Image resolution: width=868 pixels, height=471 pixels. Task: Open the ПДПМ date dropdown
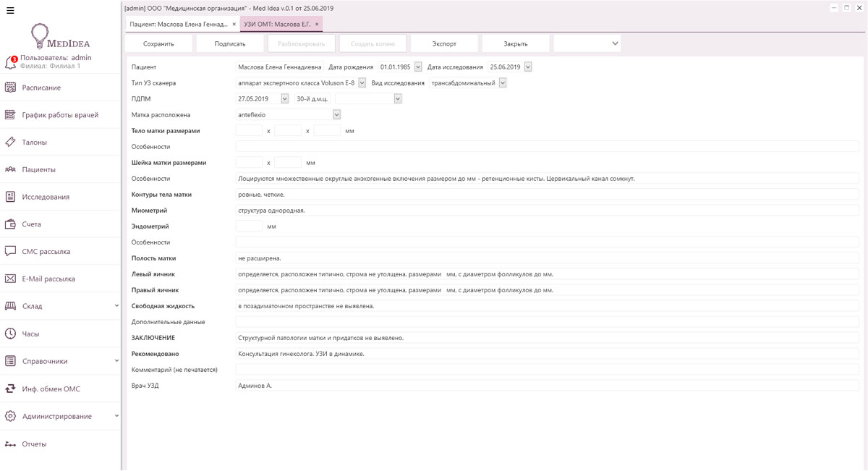284,99
